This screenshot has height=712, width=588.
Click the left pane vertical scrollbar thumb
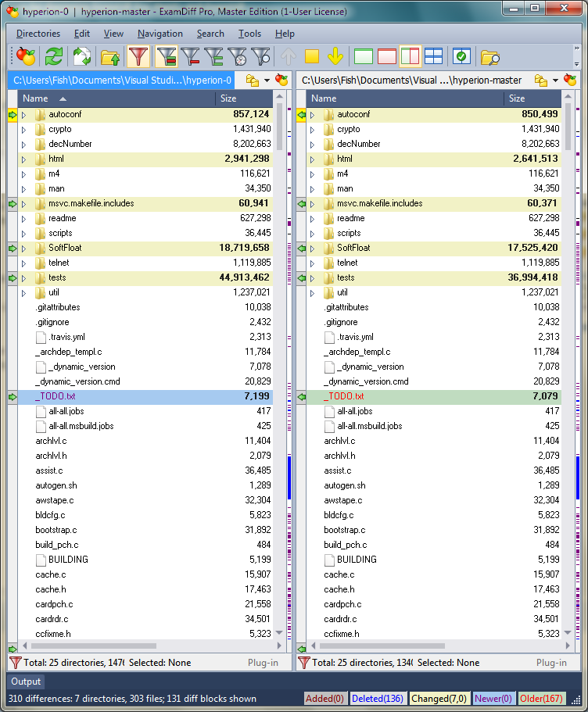[279, 127]
